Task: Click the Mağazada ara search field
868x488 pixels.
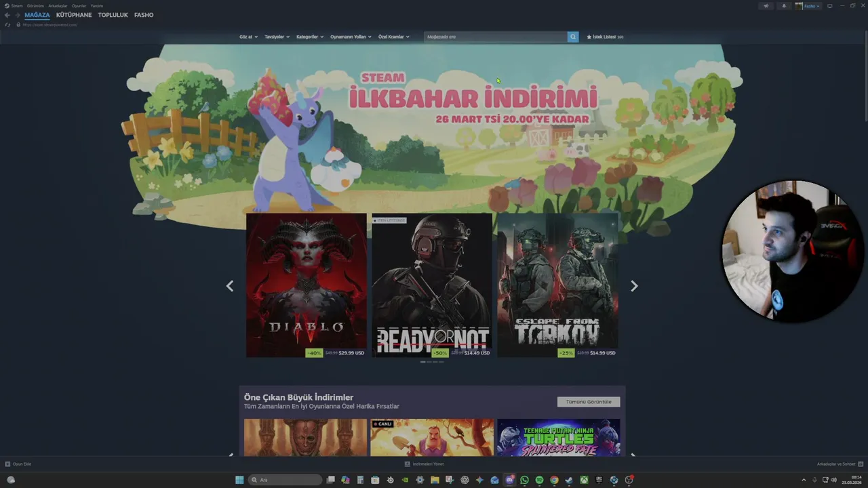Action: [496, 37]
